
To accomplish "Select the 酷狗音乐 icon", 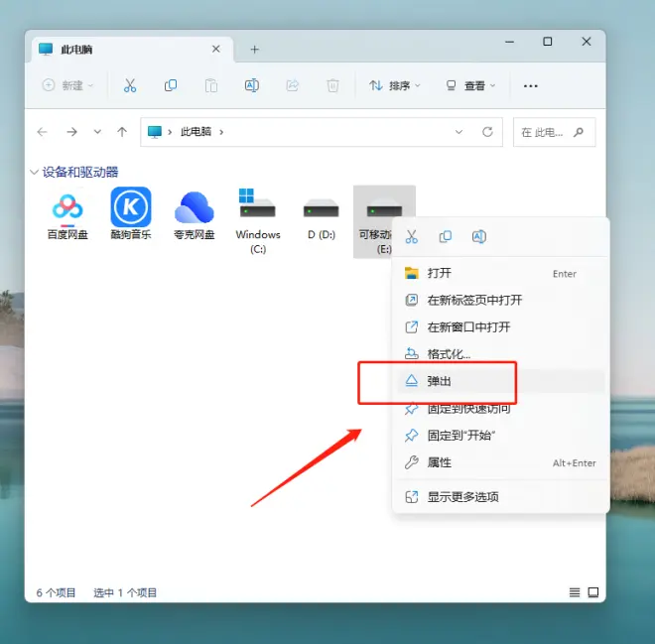I will pyautogui.click(x=131, y=208).
